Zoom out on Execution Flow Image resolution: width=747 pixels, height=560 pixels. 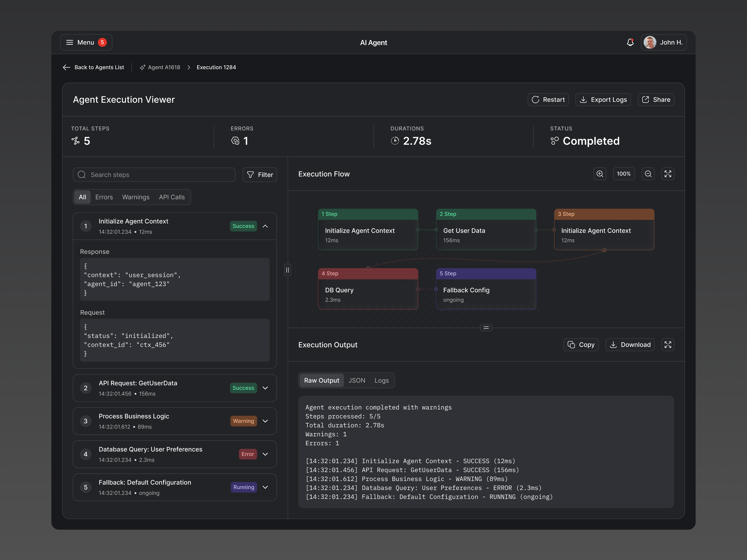tap(648, 174)
